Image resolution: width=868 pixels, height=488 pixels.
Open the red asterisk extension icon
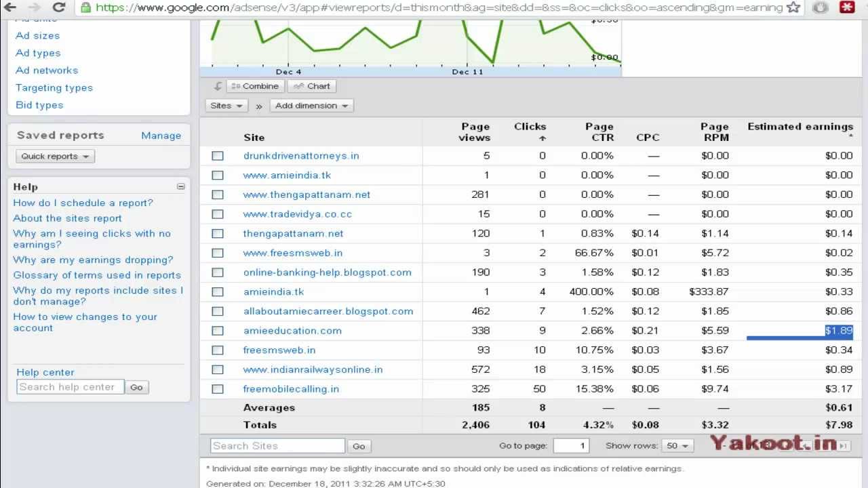846,7
